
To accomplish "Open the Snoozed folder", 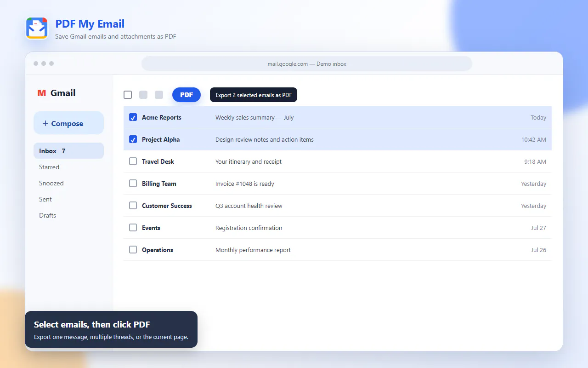I will [x=68, y=183].
